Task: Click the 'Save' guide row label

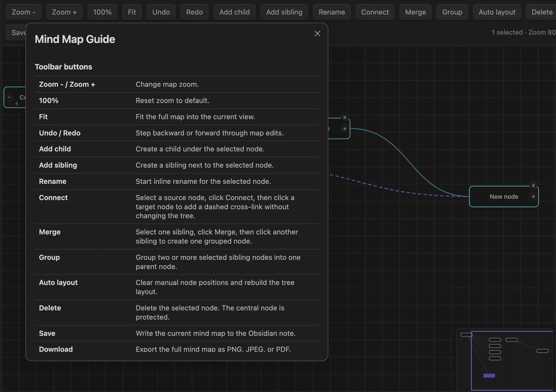Action: coord(47,333)
